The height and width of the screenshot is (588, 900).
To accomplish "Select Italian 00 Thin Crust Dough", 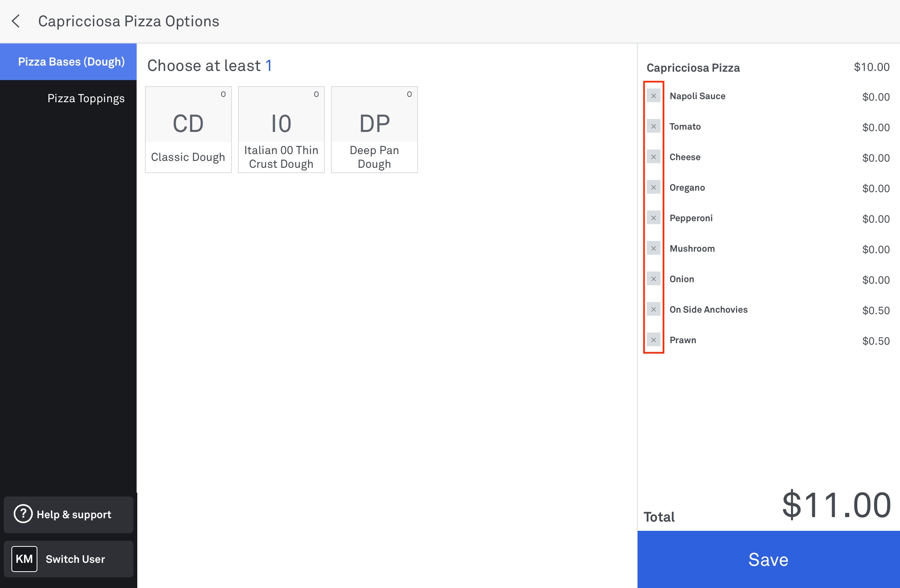I will tap(281, 130).
